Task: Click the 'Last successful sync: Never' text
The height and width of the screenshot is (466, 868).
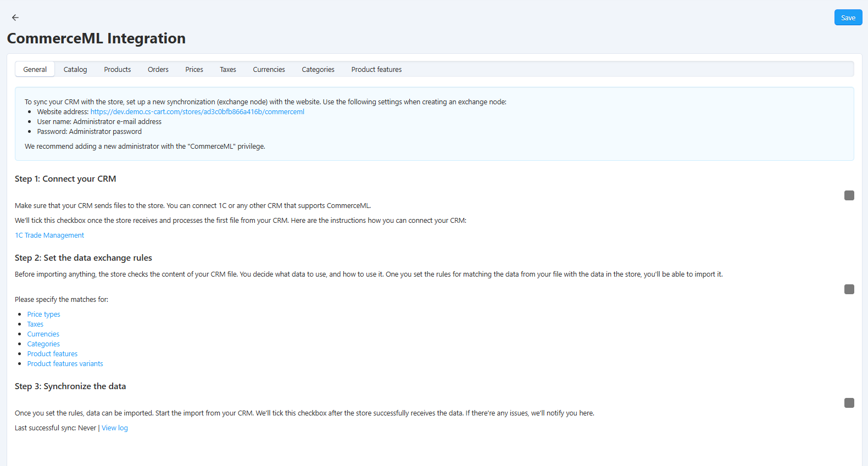Action: coord(55,428)
